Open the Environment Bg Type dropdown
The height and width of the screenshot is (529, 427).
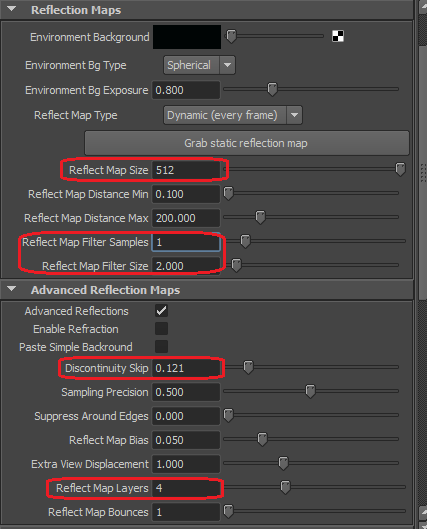point(199,65)
